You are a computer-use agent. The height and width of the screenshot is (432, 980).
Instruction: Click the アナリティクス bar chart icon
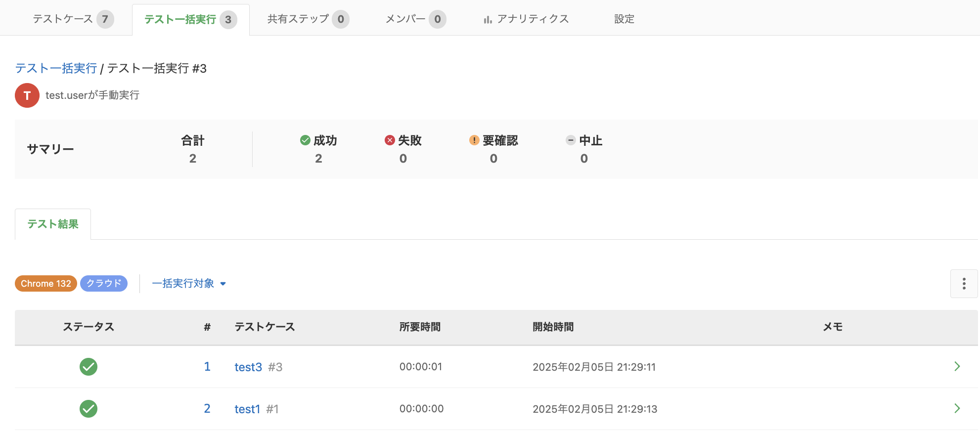(x=488, y=20)
